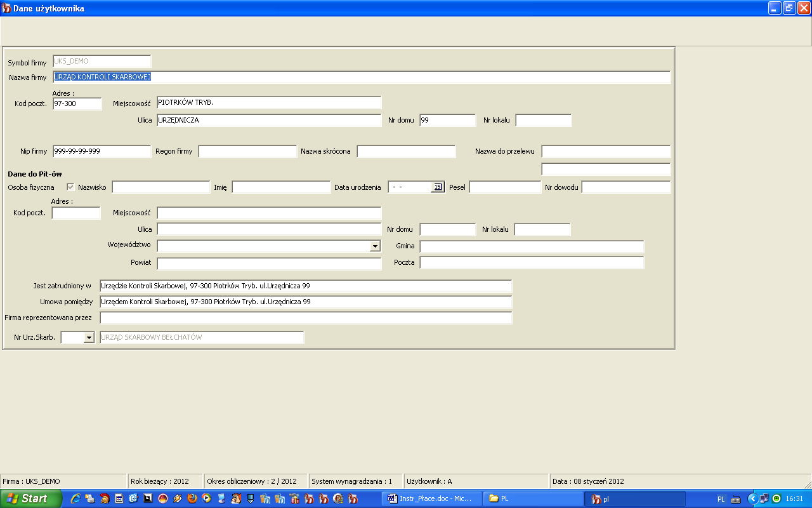Click the taskbar clock 16:31
This screenshot has width=812, height=508.
click(794, 499)
